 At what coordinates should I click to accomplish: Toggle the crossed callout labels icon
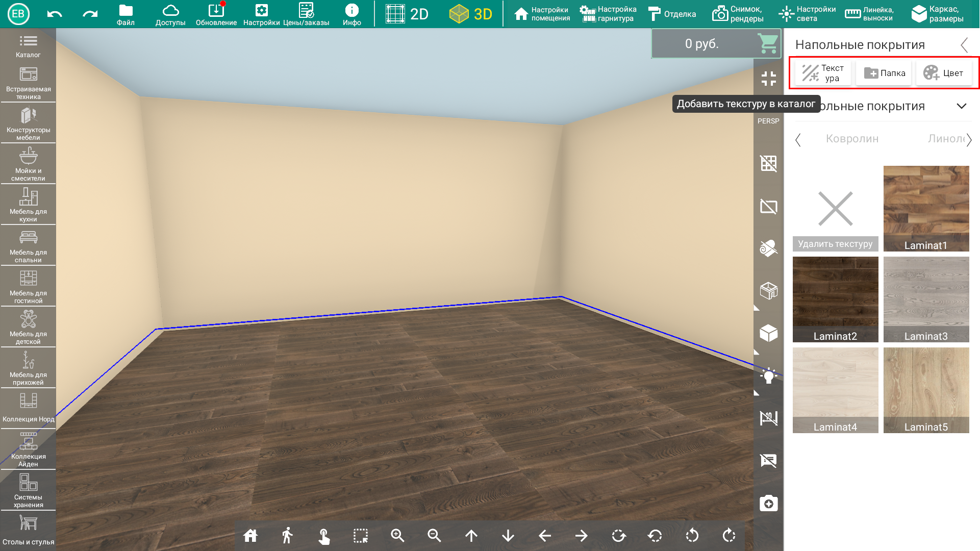[x=768, y=461]
